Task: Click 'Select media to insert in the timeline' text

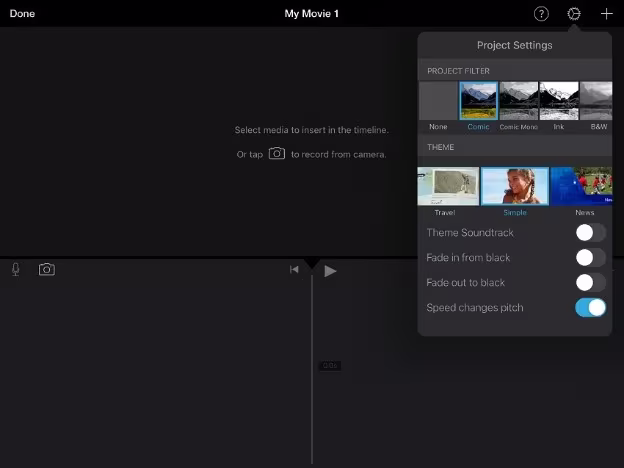Action: [312, 130]
